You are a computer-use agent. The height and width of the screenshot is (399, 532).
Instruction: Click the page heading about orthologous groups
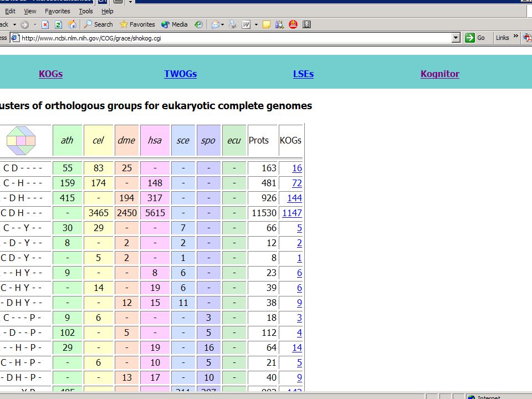[156, 106]
